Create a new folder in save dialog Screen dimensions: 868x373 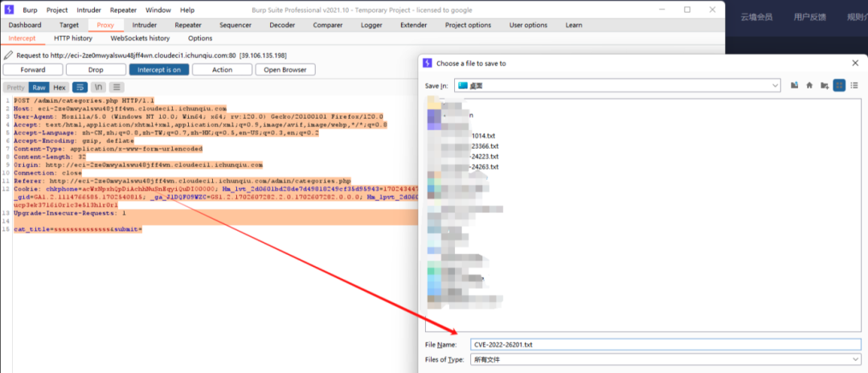(825, 85)
